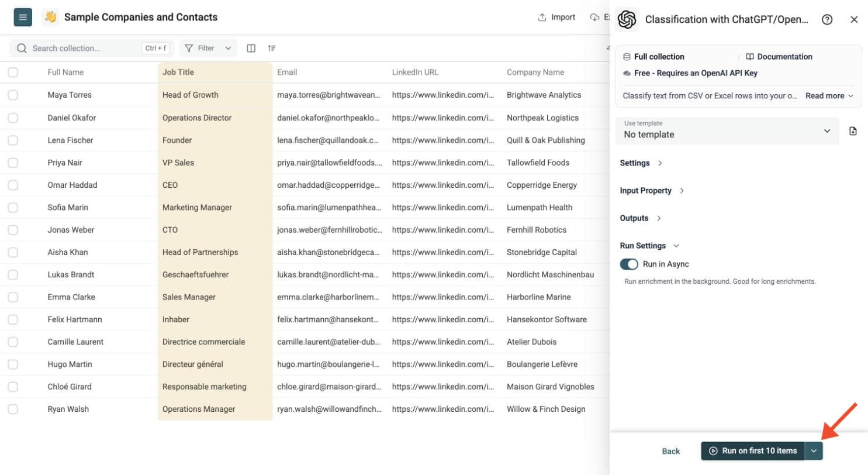
Task: Open the help question mark icon
Action: click(x=827, y=19)
